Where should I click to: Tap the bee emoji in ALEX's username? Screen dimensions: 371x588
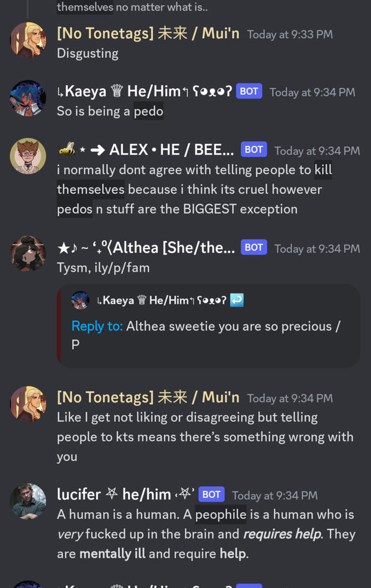[x=67, y=150]
